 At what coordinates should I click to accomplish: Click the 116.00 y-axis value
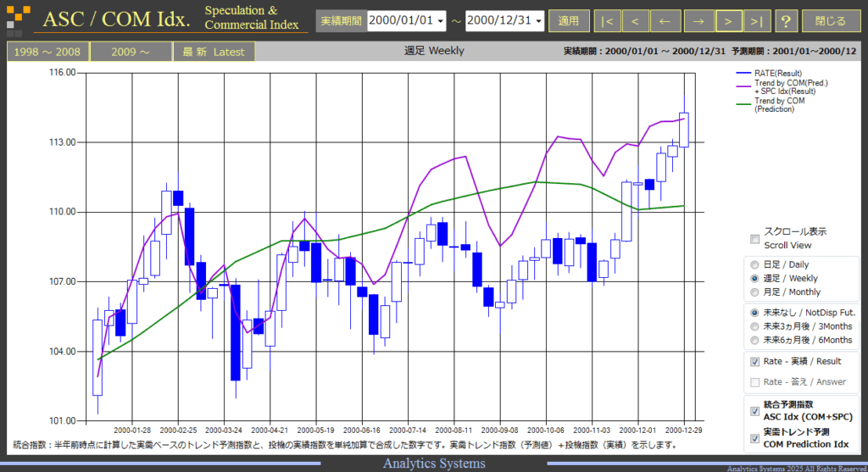(62, 73)
